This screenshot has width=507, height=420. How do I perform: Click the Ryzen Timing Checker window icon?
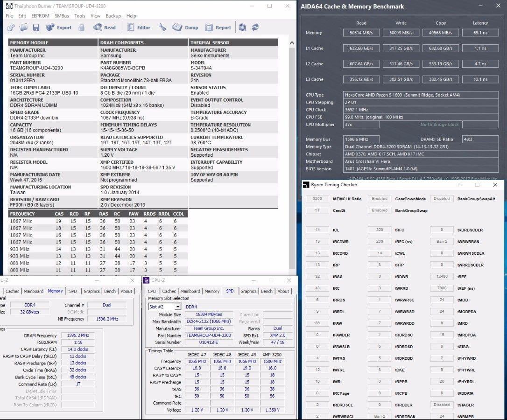coord(306,185)
